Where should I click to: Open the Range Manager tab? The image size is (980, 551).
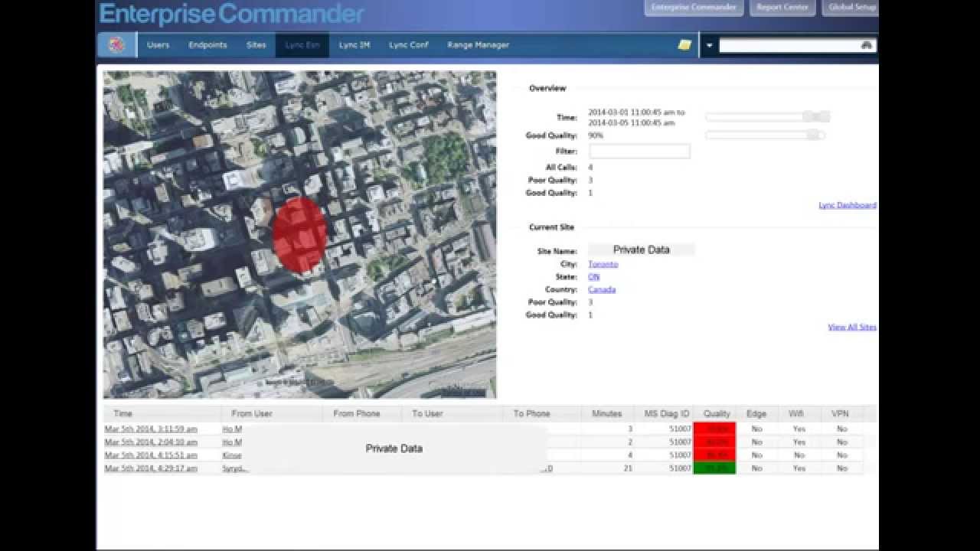tap(479, 45)
